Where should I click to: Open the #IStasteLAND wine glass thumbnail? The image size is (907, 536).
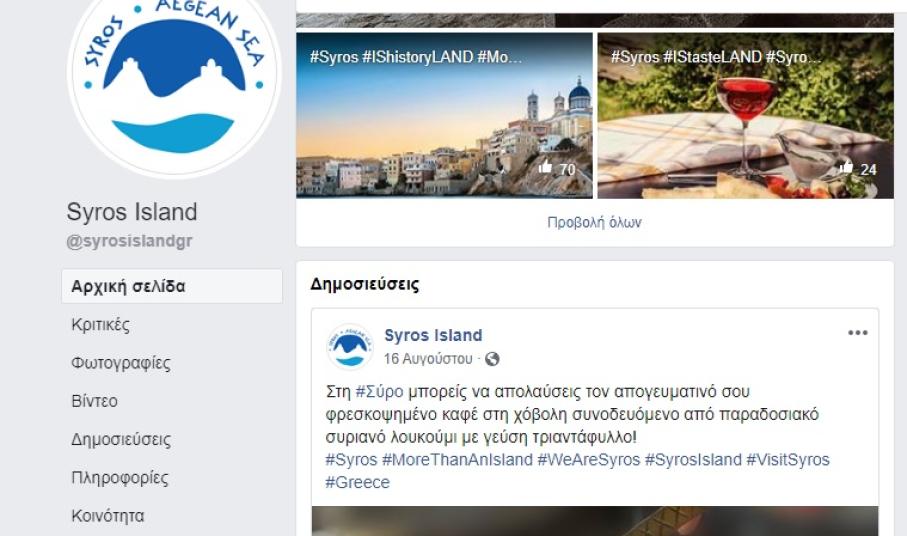tap(746, 116)
